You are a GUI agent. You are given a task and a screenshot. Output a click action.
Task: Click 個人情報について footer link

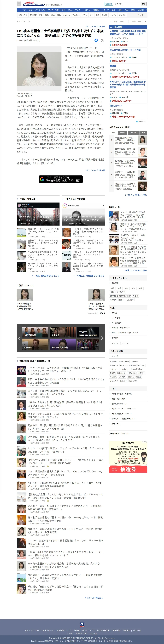[64, 630]
